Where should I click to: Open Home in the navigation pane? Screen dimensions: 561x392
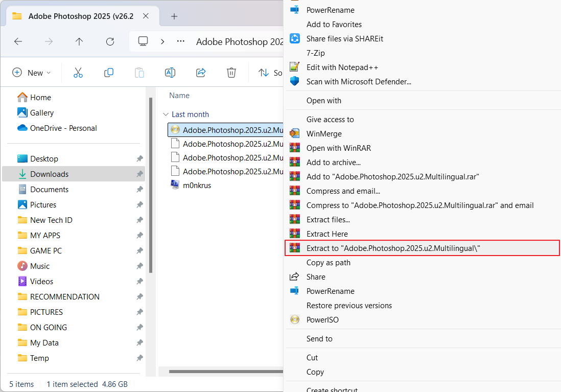(x=34, y=98)
